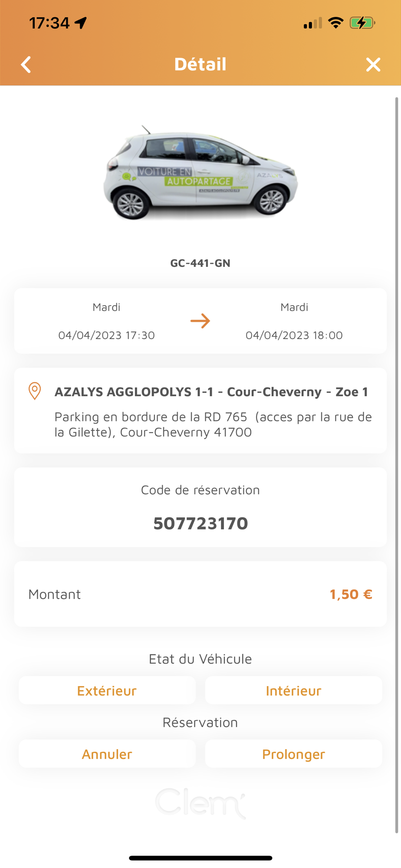Tap the location pin icon
The image size is (401, 868).
click(x=35, y=391)
